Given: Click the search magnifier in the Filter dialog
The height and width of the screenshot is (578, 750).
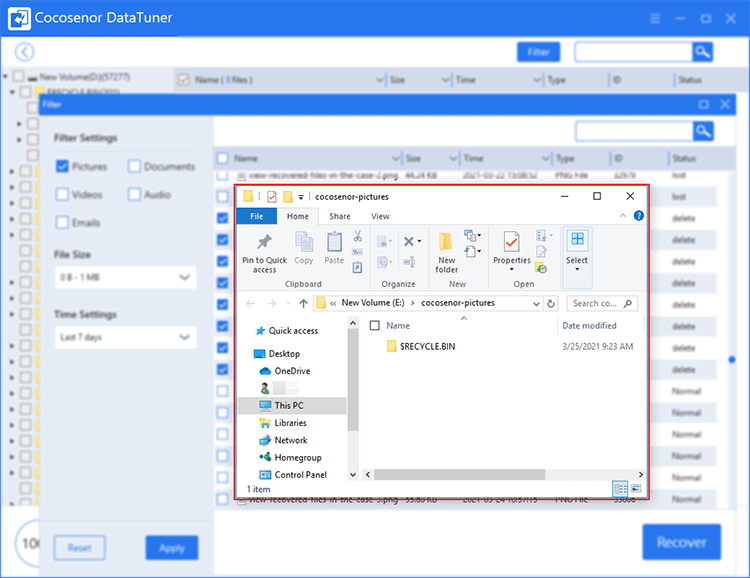Looking at the screenshot, I should coord(703,131).
